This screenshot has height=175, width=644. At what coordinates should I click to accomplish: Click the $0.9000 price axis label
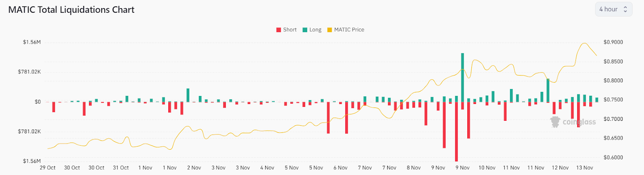(x=613, y=42)
